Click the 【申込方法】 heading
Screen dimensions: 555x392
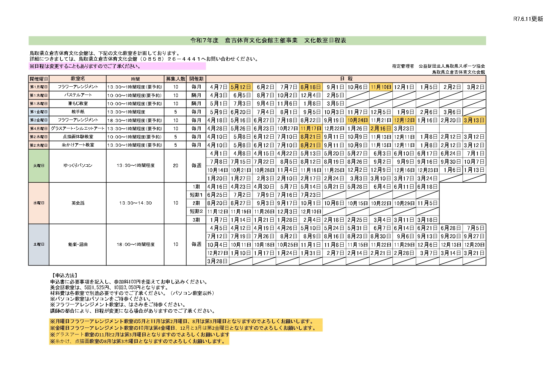[64, 275]
